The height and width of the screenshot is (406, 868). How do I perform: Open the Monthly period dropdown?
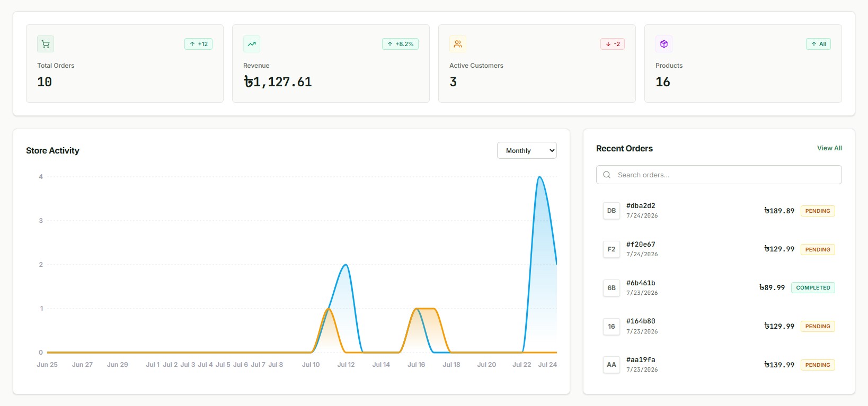[x=527, y=150]
